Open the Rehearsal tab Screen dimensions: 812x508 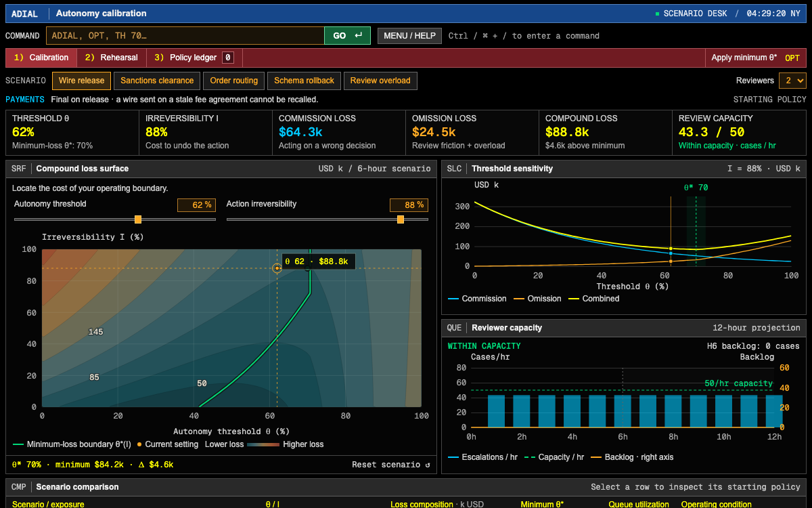click(x=112, y=58)
